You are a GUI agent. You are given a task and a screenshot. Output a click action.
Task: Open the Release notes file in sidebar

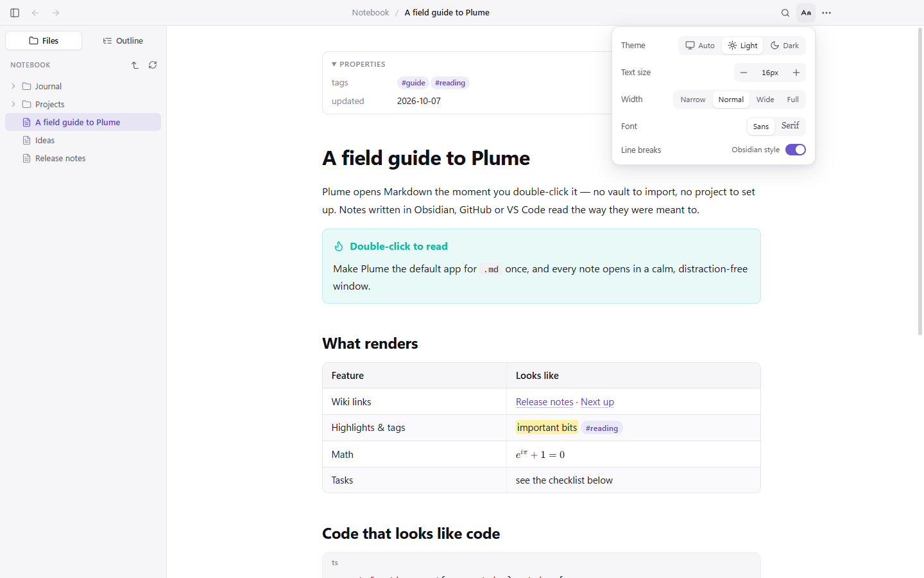pos(83,158)
